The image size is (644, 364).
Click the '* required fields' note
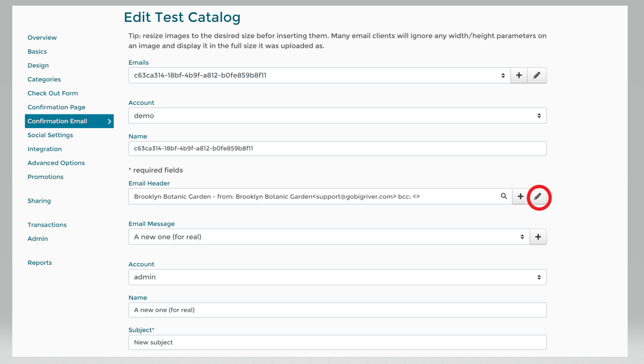155,170
